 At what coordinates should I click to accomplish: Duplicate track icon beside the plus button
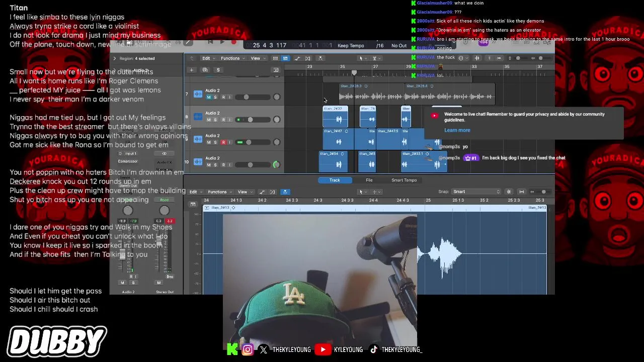pos(205,70)
